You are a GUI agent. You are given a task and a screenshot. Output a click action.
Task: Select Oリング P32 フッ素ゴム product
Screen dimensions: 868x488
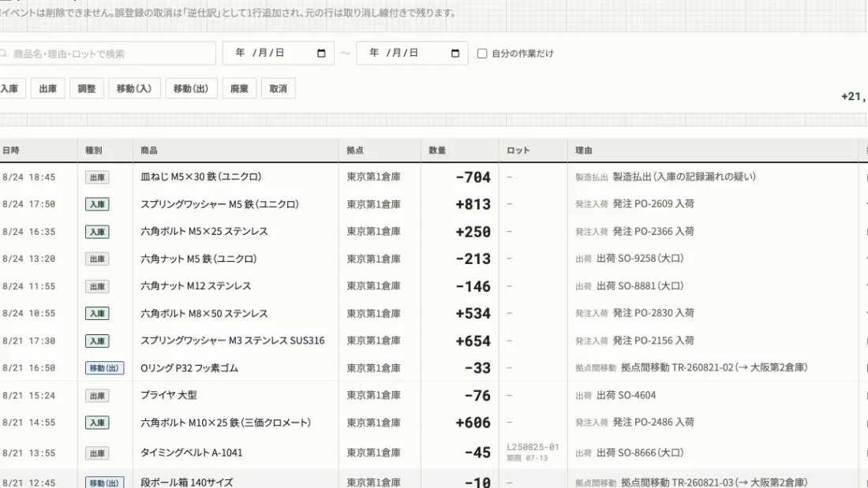[189, 368]
